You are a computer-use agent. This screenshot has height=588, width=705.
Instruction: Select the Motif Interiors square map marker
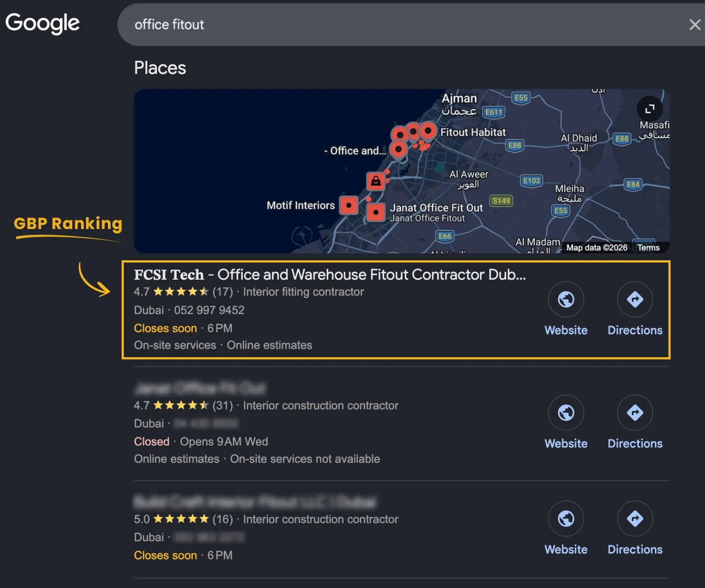[x=349, y=205]
